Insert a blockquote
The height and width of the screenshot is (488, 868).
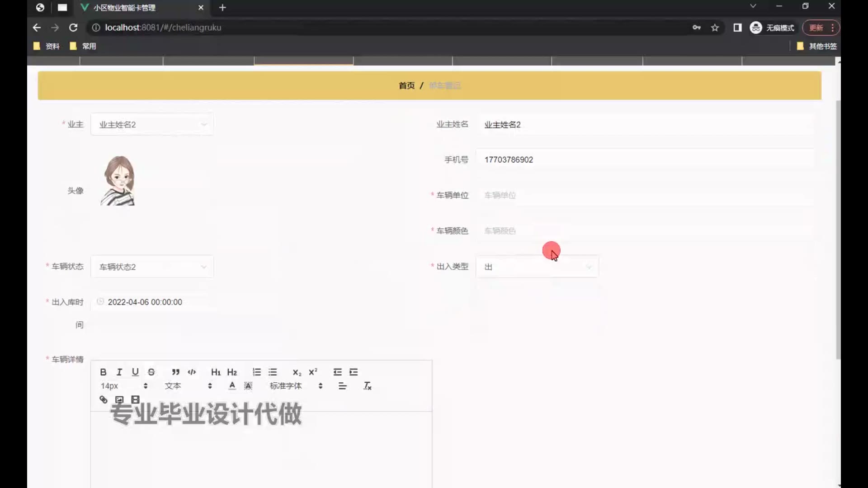[175, 372]
